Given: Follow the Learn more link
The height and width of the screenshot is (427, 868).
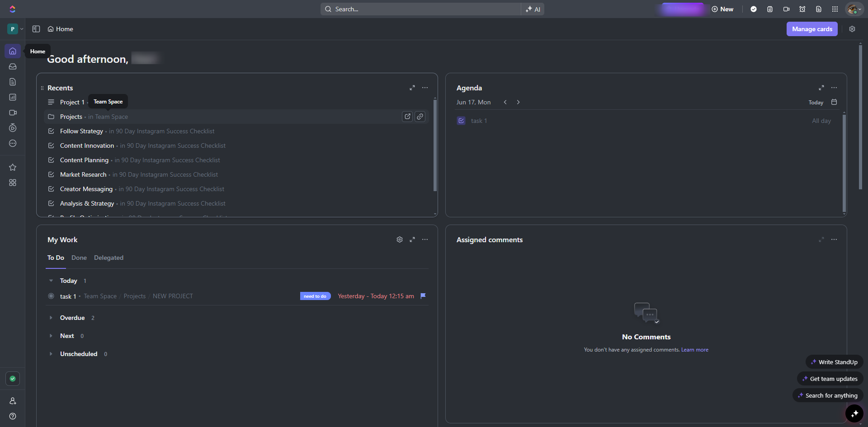Looking at the screenshot, I should pyautogui.click(x=694, y=350).
